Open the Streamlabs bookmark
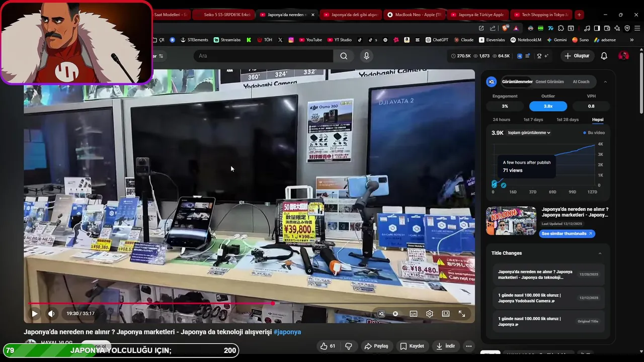Image resolution: width=644 pixels, height=362 pixels. coord(227,40)
